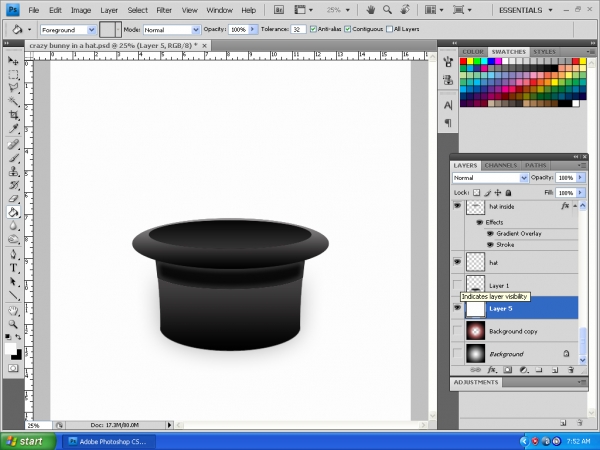600x450 pixels.
Task: Click the create new layer icon
Action: click(555, 370)
